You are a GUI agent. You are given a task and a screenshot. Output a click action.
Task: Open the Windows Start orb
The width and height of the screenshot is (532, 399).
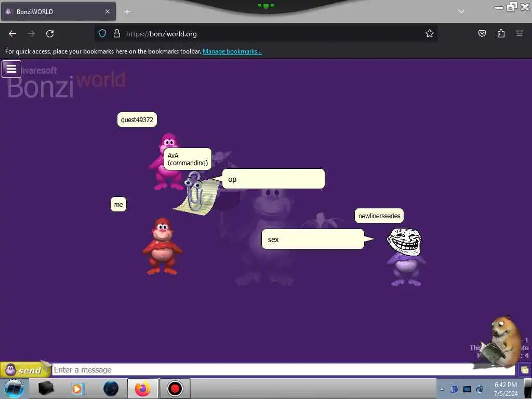pyautogui.click(x=14, y=389)
